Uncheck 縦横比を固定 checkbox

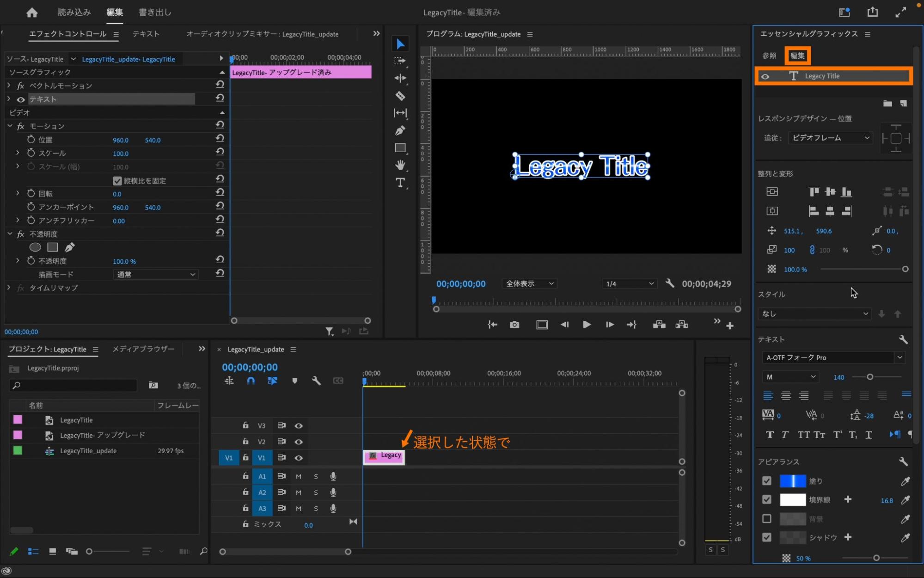tap(117, 180)
